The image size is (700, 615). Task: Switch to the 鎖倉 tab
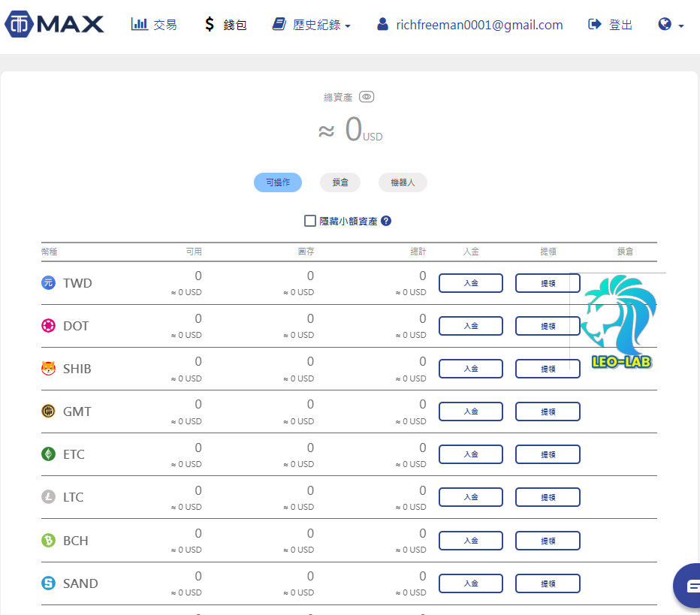339,182
